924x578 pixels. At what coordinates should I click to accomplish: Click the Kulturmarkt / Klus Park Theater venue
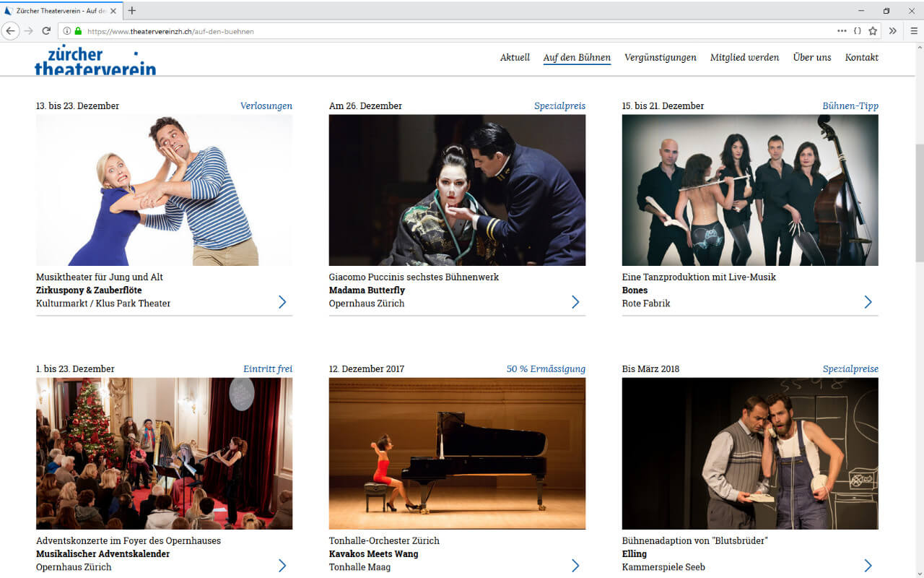coord(103,303)
